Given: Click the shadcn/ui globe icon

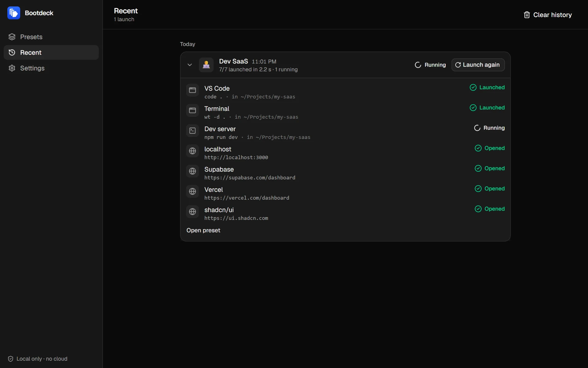Looking at the screenshot, I should pyautogui.click(x=192, y=212).
